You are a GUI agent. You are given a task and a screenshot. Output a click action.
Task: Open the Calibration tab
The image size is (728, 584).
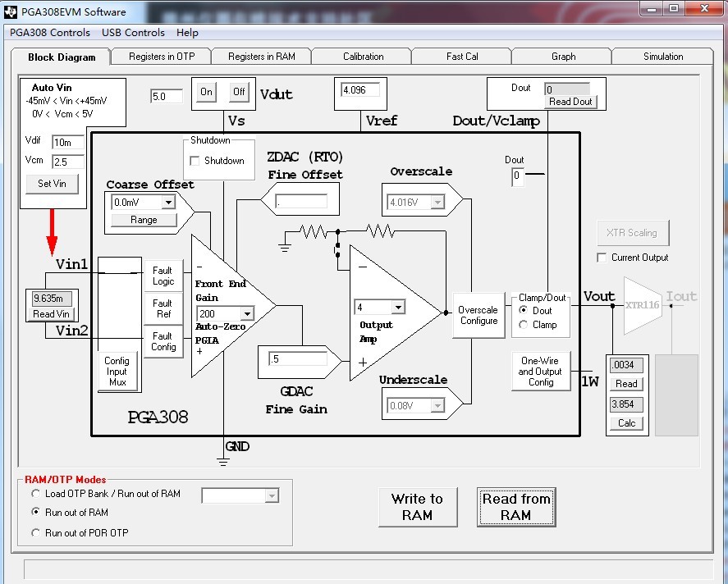coord(363,57)
